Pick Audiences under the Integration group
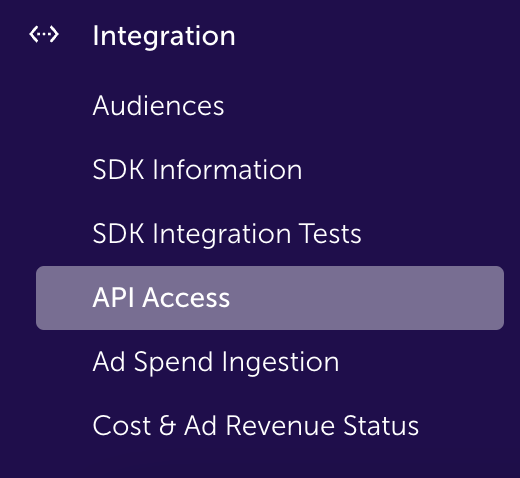Viewport: 520px width, 478px height. pos(158,106)
